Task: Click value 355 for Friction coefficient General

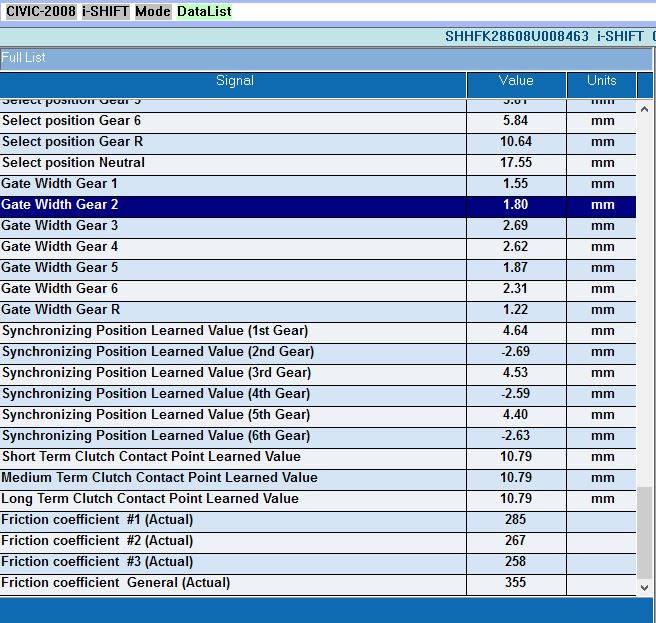Action: click(515, 582)
